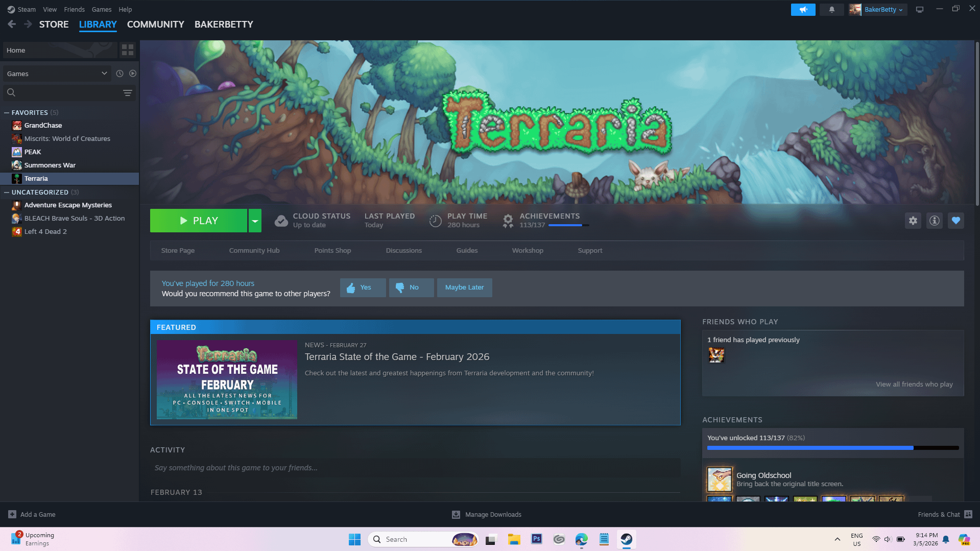The image size is (980, 551).
Task: Open the announcements megaphone icon
Action: pos(803,10)
